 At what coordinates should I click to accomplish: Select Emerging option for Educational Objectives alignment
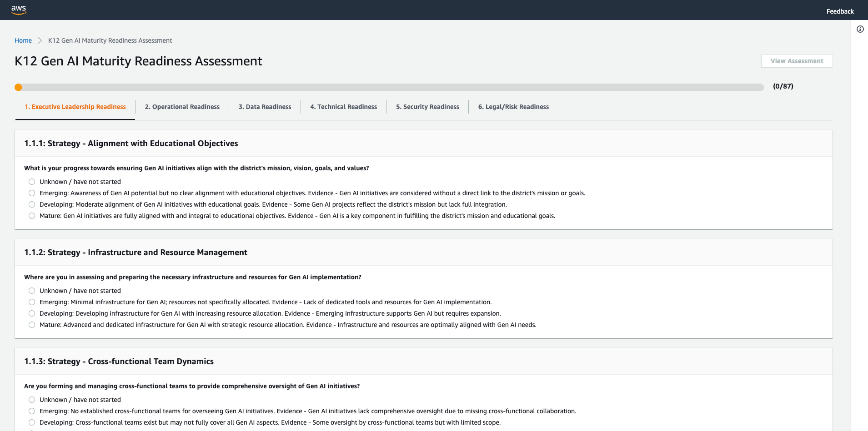(32, 193)
